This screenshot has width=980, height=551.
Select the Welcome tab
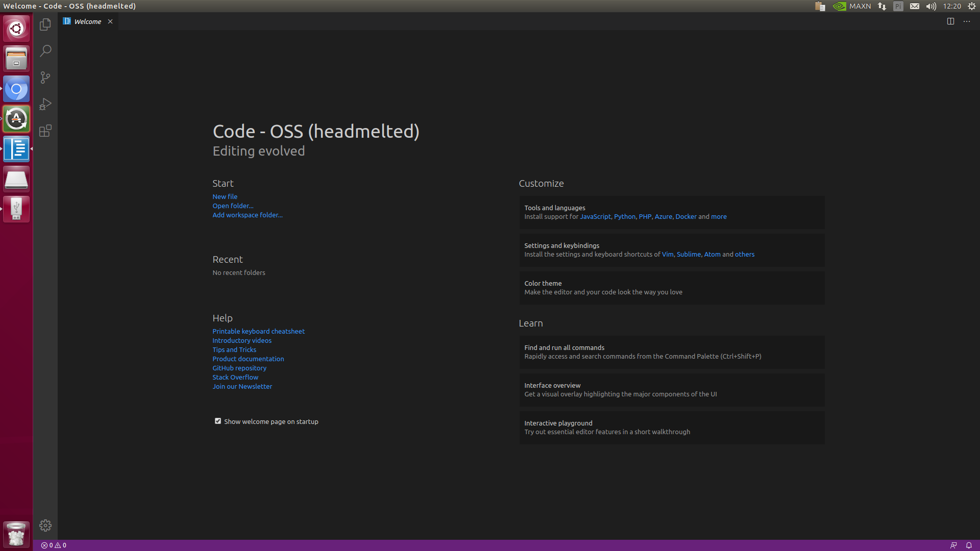[x=86, y=21]
